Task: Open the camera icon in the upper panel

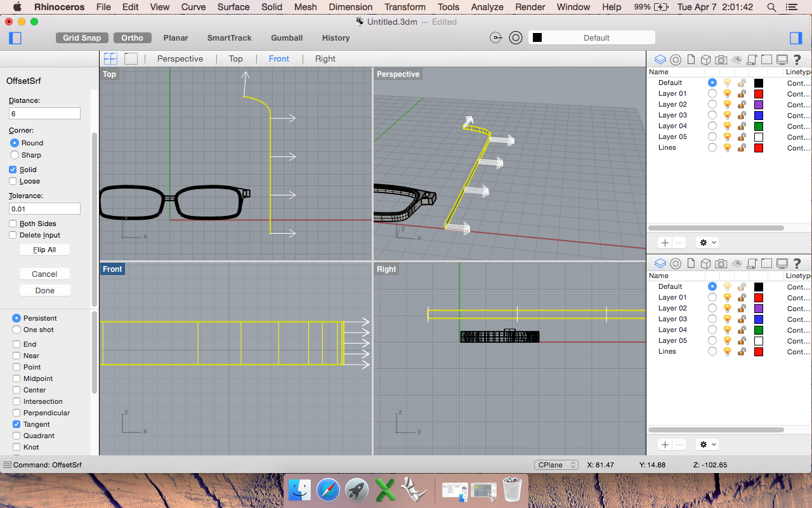Action: coord(721,60)
